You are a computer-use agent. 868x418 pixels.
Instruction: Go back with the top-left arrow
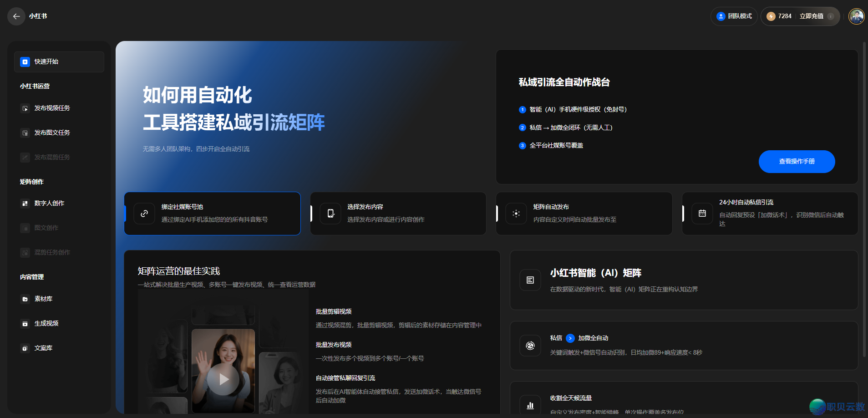point(16,16)
